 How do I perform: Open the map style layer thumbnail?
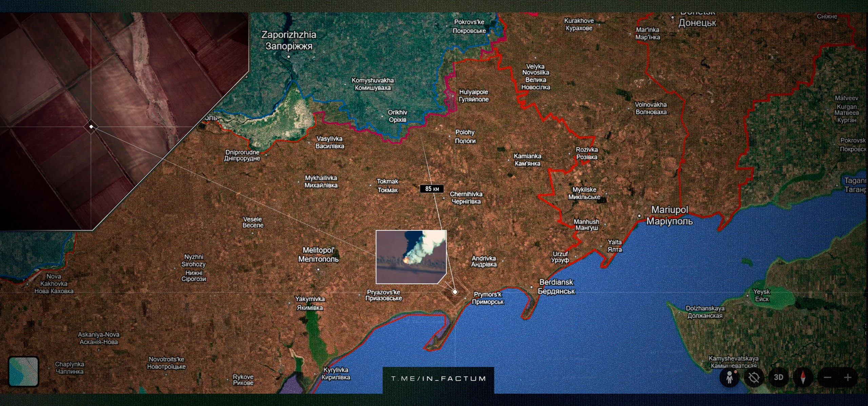(x=23, y=371)
